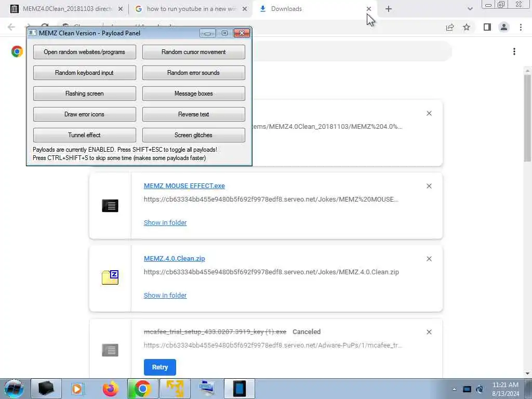Minimize the MEMZ Payload Panel window
This screenshot has height=399, width=532.
pyautogui.click(x=208, y=33)
